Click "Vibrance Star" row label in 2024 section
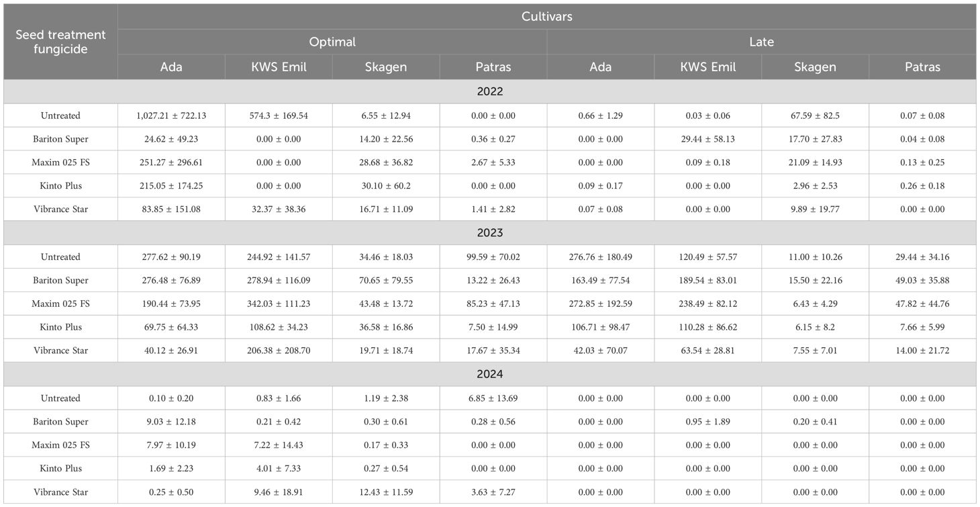 click(x=60, y=492)
